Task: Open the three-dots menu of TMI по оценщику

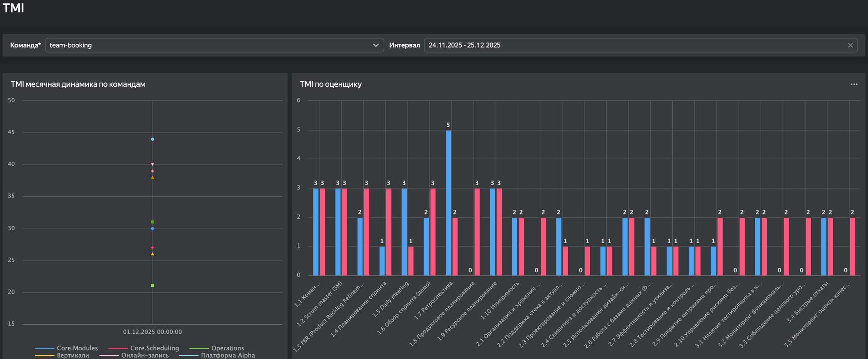Action: (854, 84)
